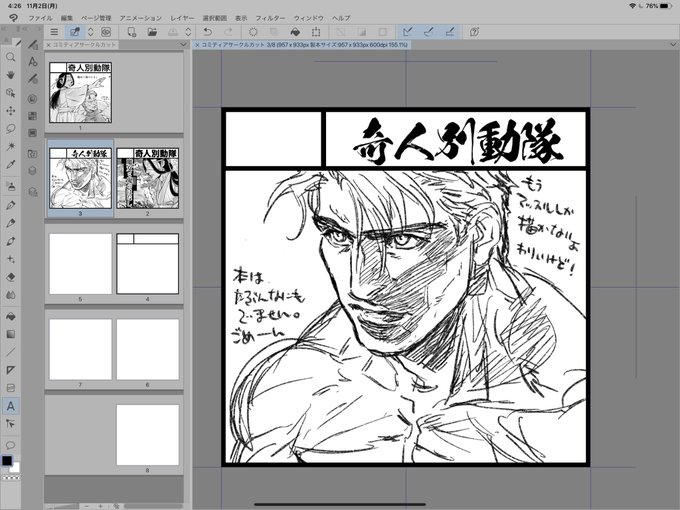The width and height of the screenshot is (680, 510).
Task: Click the Open file folder icon
Action: tap(152, 32)
